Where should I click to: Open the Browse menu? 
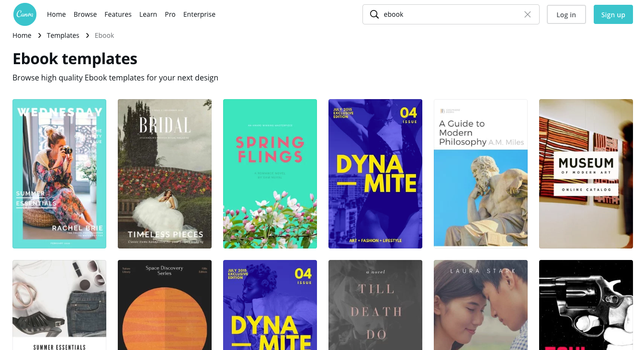tap(85, 14)
